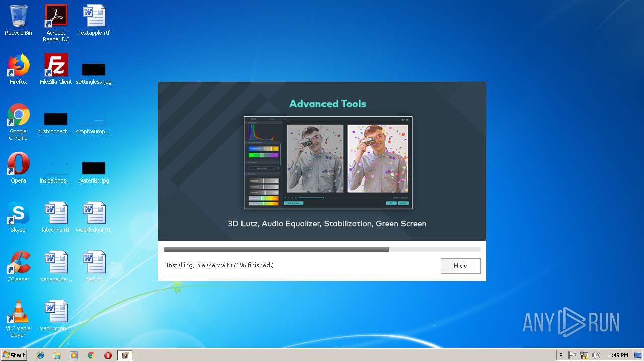The width and height of the screenshot is (644, 362).
Task: Open Skype desktop shortcut
Action: (x=18, y=217)
